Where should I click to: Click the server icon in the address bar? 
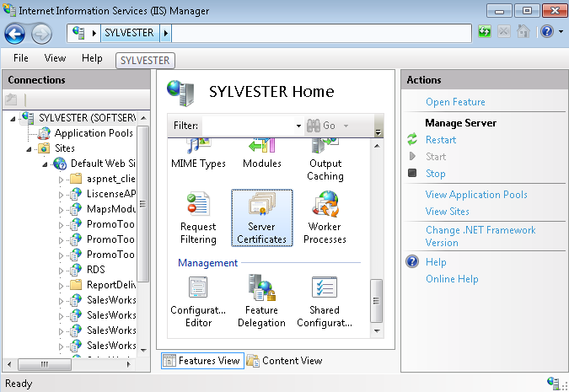[78, 33]
